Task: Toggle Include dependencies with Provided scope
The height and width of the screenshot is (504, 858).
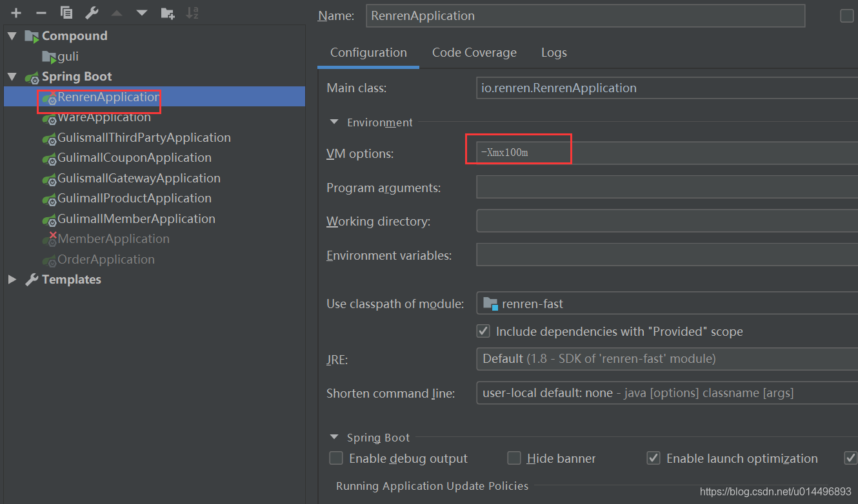Action: tap(483, 331)
